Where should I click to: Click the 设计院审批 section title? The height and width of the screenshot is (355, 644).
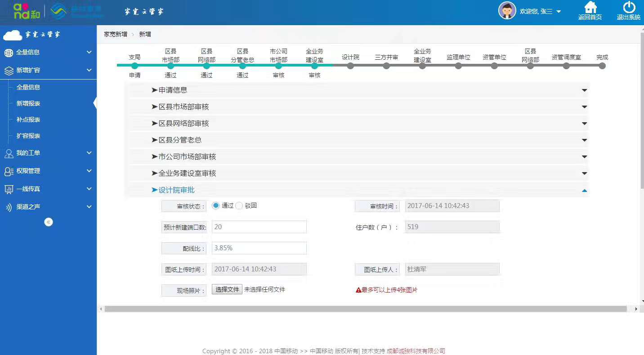[176, 190]
